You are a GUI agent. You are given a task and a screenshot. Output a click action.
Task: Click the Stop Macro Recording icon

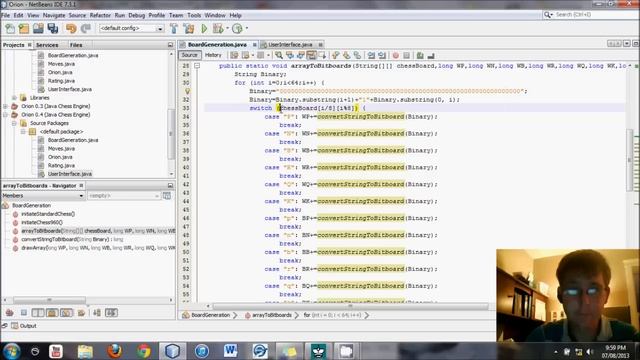tap(407, 55)
